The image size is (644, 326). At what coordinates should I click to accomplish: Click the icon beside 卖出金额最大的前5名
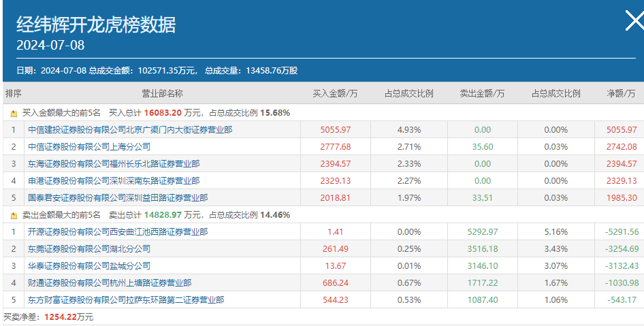pyautogui.click(x=14, y=216)
